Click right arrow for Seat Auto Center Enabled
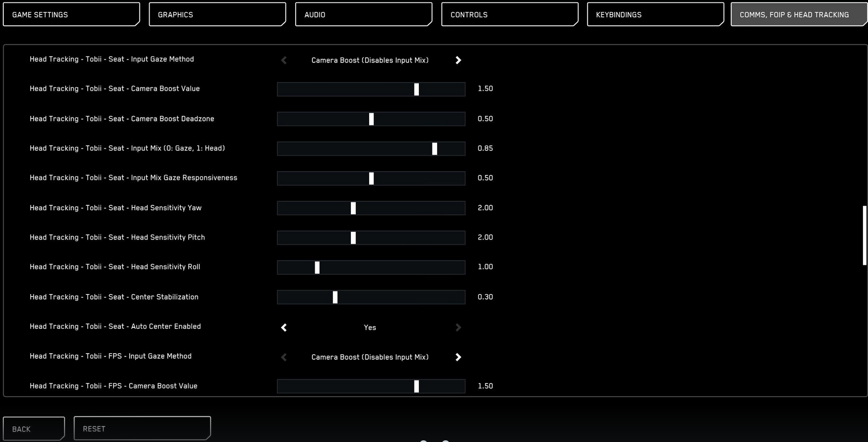The height and width of the screenshot is (442, 868). point(458,327)
